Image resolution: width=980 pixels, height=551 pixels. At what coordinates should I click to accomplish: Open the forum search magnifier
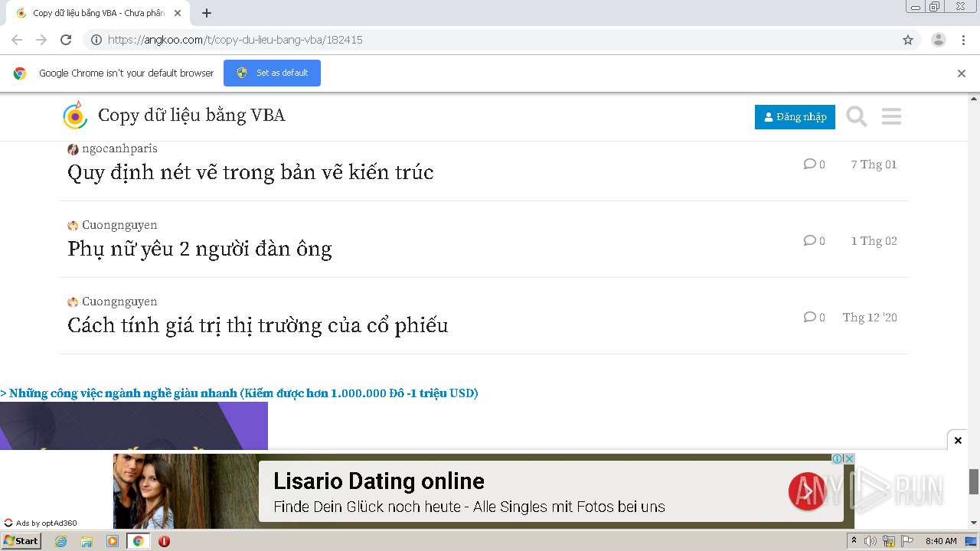(857, 116)
